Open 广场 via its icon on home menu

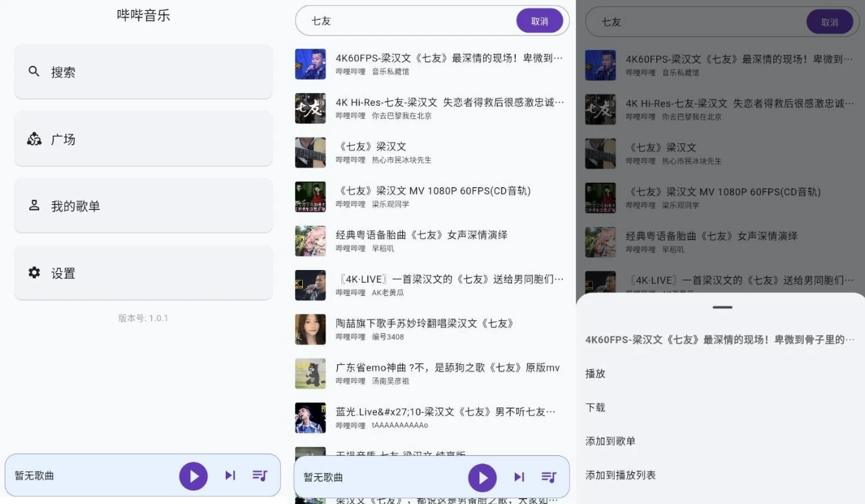(34, 139)
